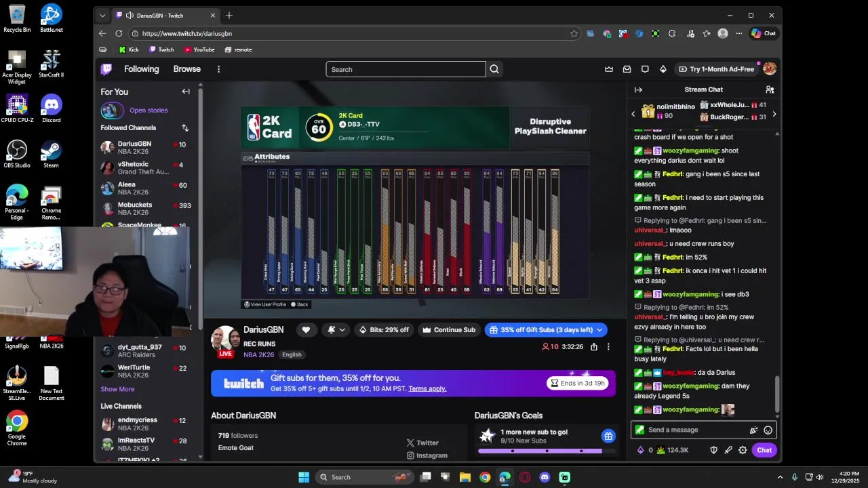Bookmark this page with star icon
This screenshot has width=868, height=488.
[x=574, y=33]
